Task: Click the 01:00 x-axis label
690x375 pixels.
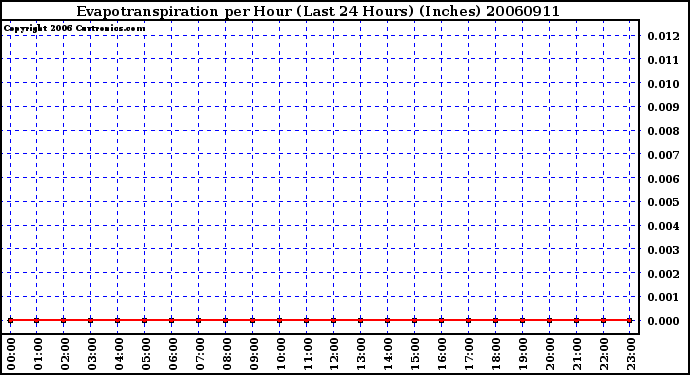Action: [38, 354]
